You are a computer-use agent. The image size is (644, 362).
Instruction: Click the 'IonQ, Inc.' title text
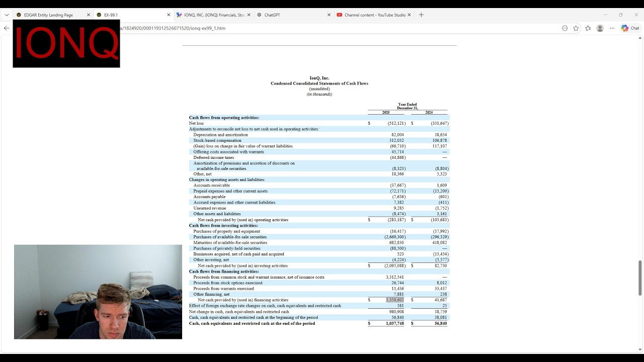(319, 78)
